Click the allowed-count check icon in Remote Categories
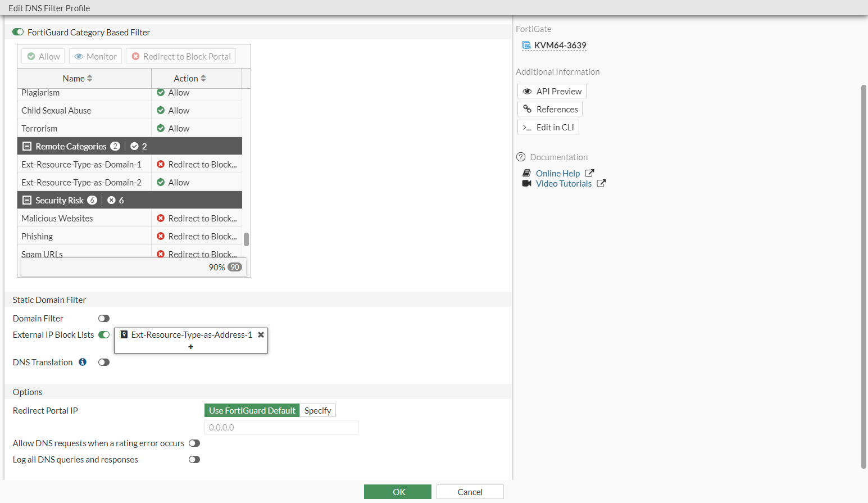The height and width of the screenshot is (503, 868). click(x=134, y=146)
